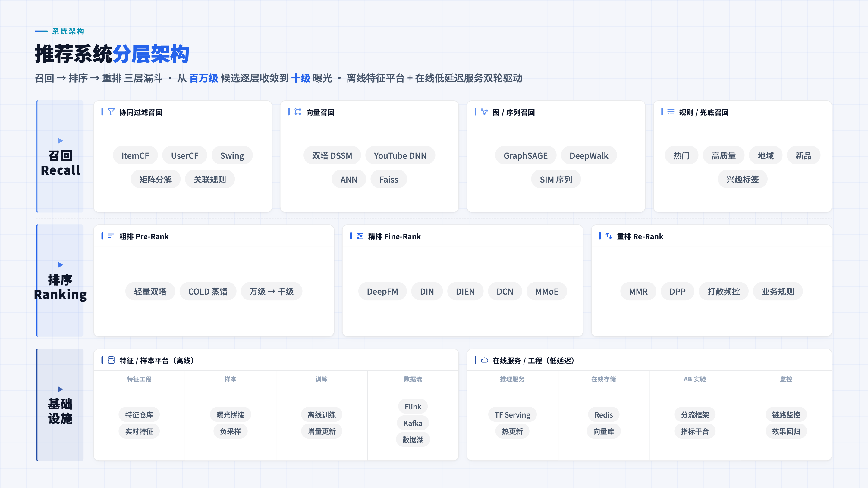Screen dimensions: 868x488
Task: Click the TF Serving tag
Action: click(512, 414)
